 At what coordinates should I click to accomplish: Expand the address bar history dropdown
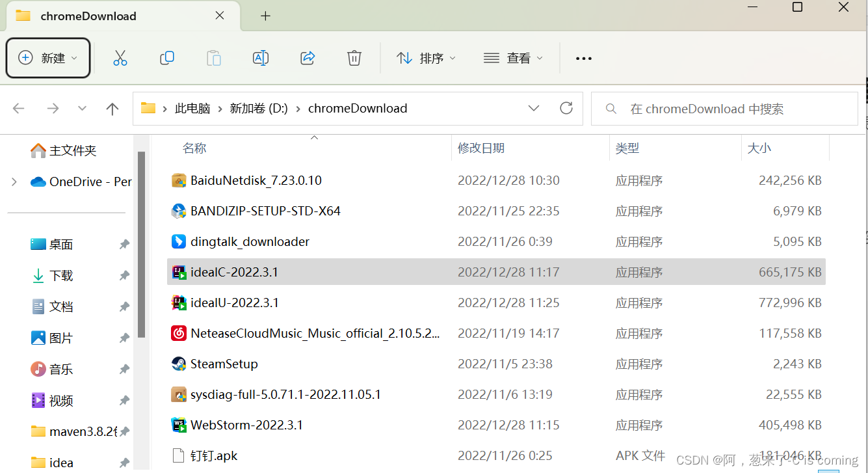click(534, 108)
